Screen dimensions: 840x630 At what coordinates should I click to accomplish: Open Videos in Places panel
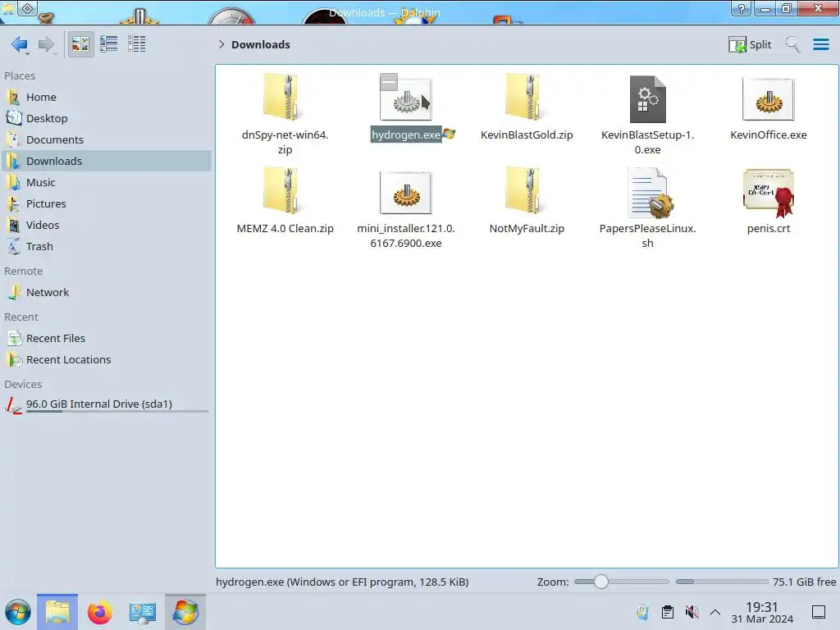pos(106,226)
